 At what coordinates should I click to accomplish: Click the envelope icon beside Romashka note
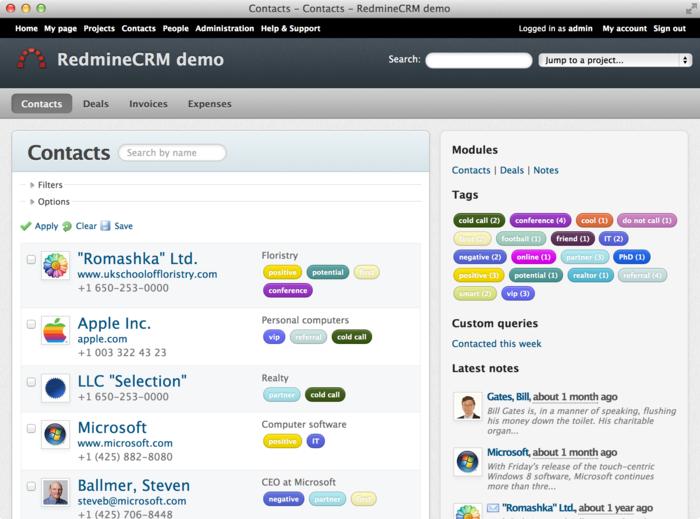pos(493,508)
